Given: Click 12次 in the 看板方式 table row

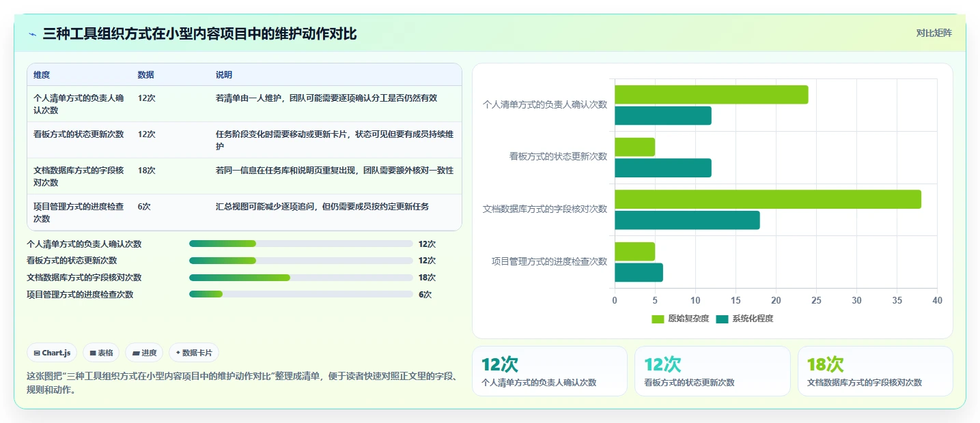Looking at the screenshot, I should click(146, 134).
